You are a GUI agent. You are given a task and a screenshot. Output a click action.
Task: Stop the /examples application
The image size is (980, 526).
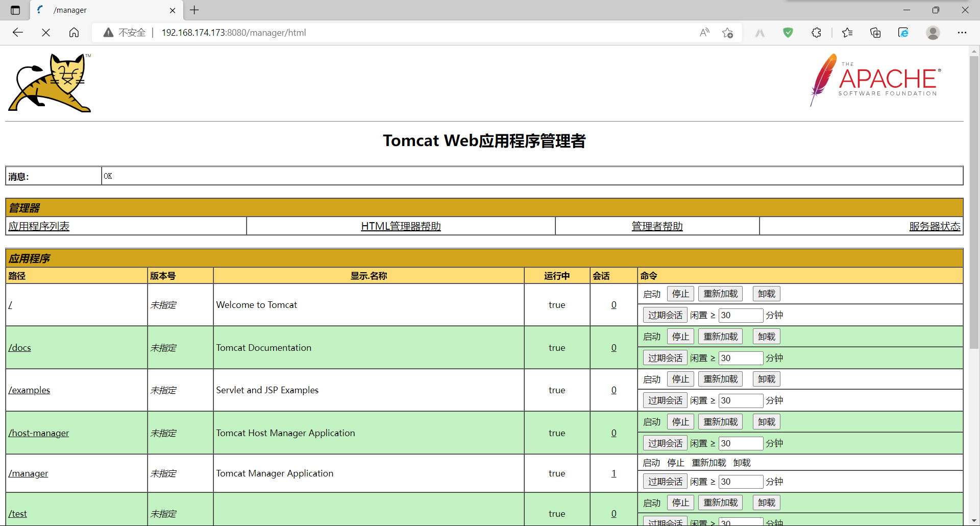680,379
